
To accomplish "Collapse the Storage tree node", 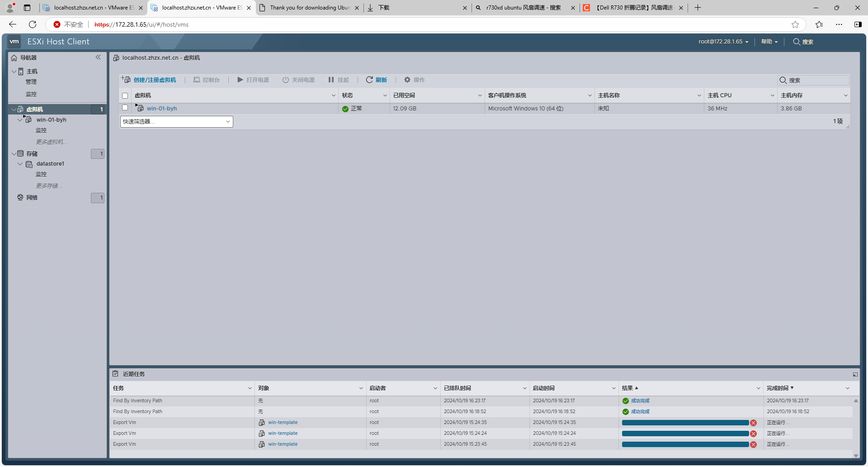I will click(x=14, y=154).
